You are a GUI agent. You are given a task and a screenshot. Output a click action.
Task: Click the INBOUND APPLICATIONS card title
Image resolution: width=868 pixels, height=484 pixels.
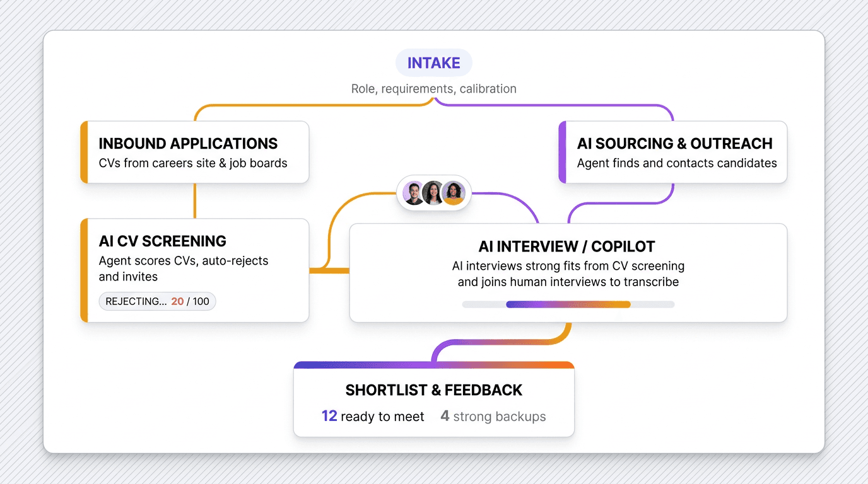(187, 143)
